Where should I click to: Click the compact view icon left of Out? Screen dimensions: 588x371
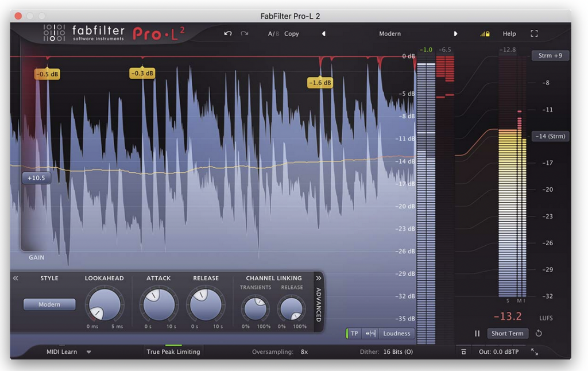463,352
